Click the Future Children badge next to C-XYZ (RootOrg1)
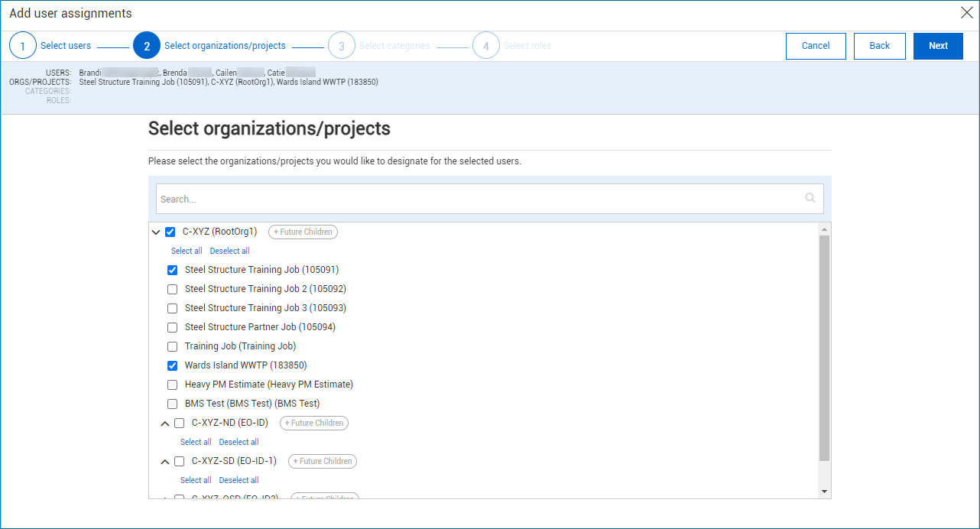Image resolution: width=980 pixels, height=529 pixels. pos(303,231)
